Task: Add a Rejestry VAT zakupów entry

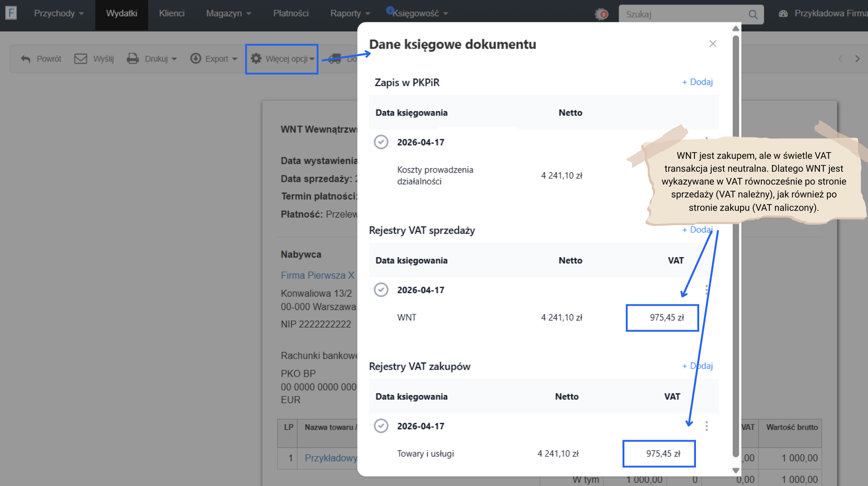Action: coord(697,366)
